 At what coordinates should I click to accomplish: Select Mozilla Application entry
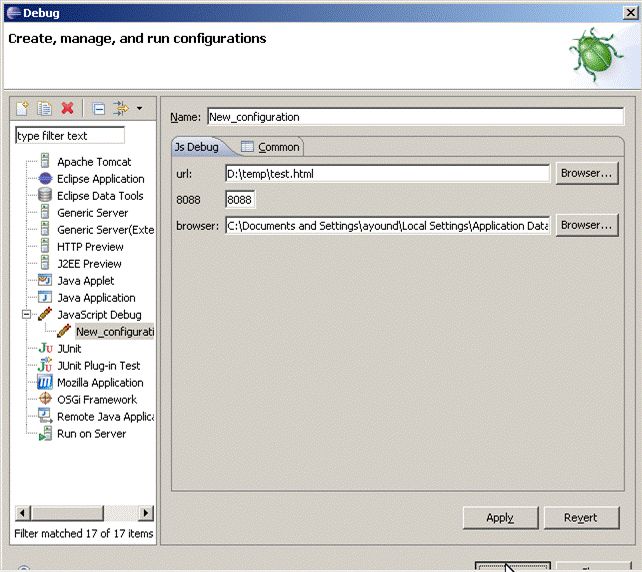(x=100, y=383)
